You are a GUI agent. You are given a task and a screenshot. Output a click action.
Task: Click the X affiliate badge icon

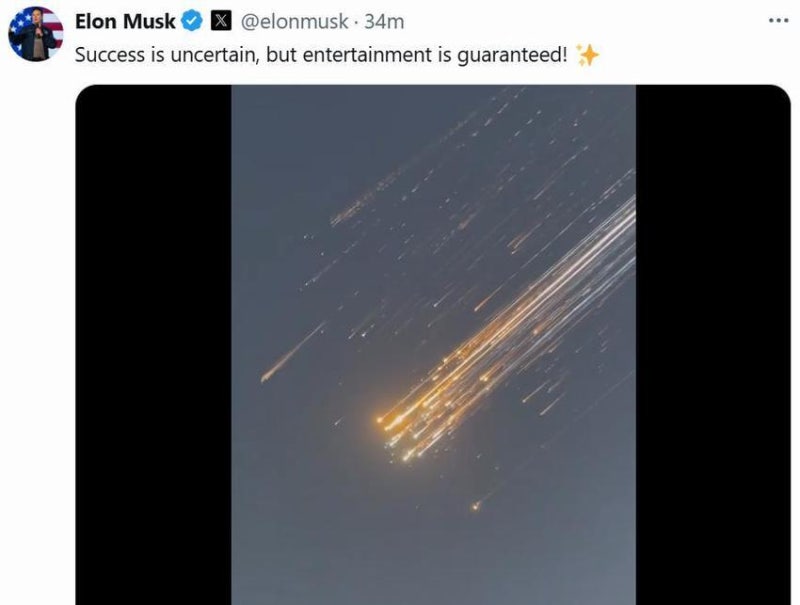(x=221, y=21)
